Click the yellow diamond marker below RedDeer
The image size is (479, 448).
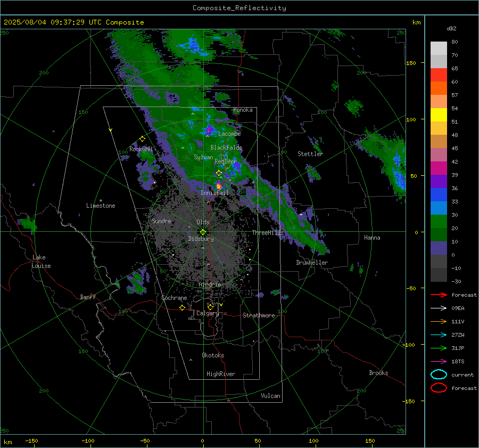point(219,173)
